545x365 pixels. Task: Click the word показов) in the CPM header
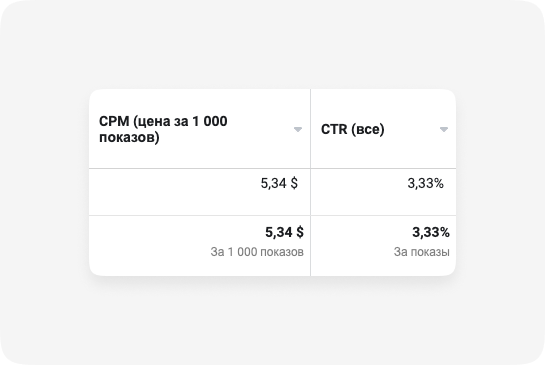click(129, 137)
